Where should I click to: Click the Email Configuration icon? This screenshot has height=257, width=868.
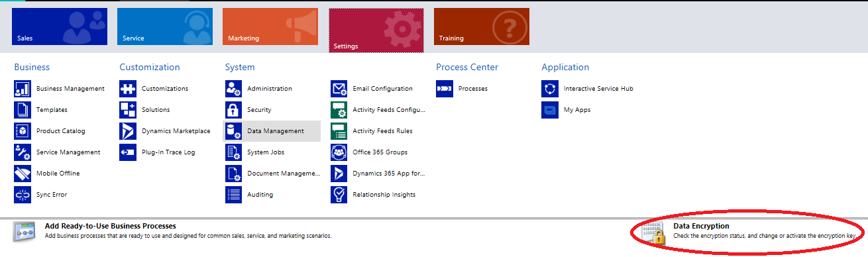pos(339,89)
